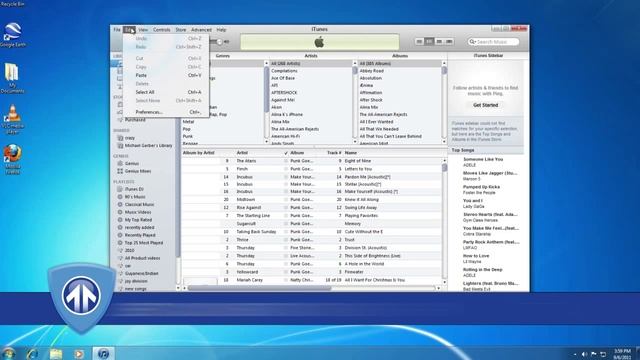Open the Controls menu
This screenshot has height=360, width=640.
(162, 30)
